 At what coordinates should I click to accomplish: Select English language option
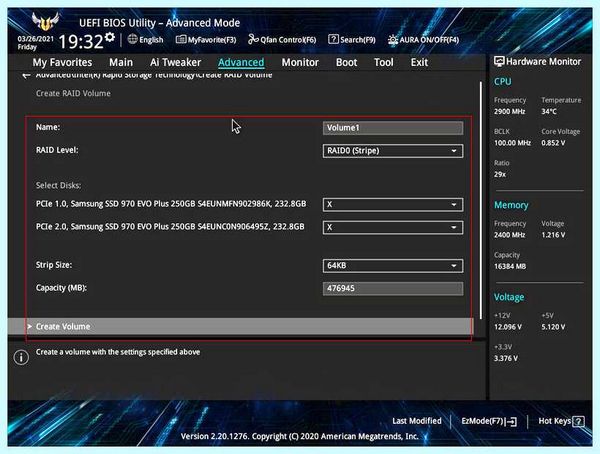151,39
